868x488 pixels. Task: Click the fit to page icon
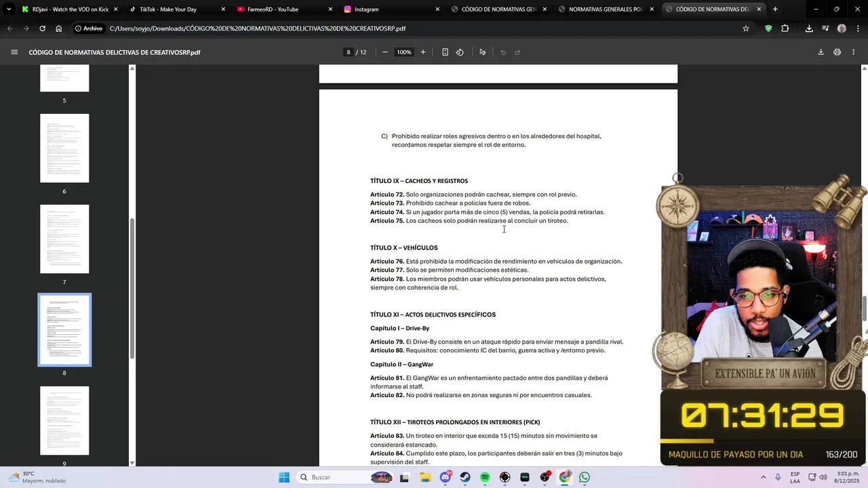pyautogui.click(x=445, y=52)
